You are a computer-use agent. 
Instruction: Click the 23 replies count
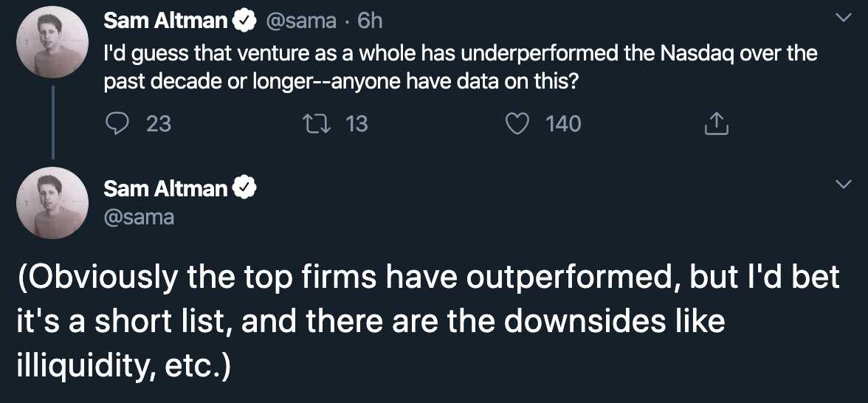click(x=158, y=123)
